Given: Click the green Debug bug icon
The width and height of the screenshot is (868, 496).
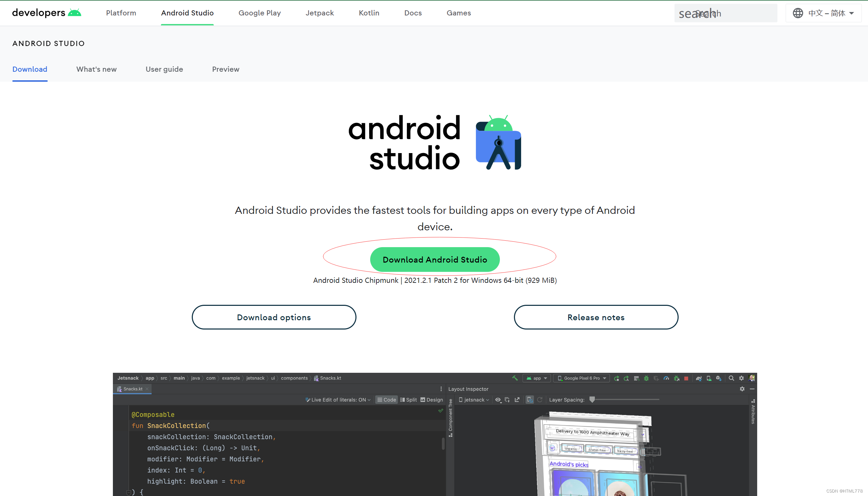Looking at the screenshot, I should click(x=646, y=378).
